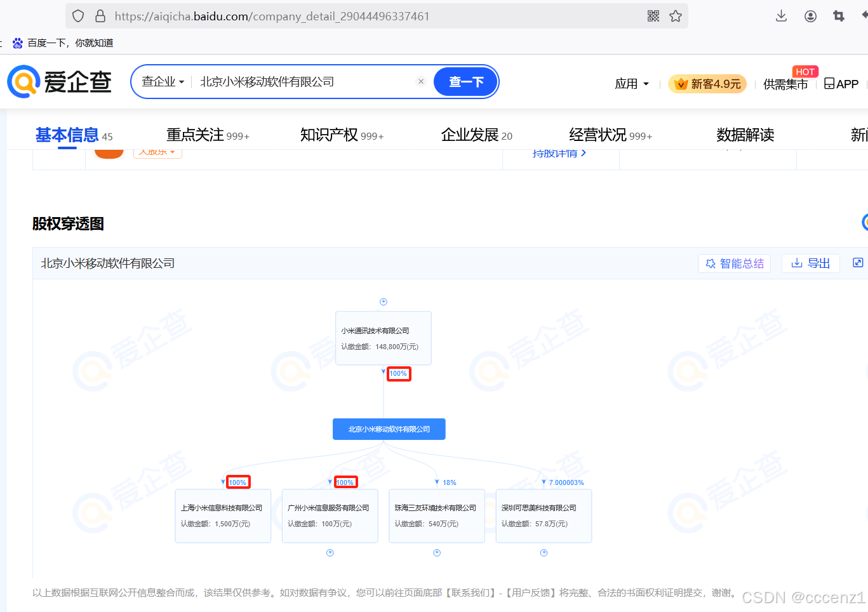Click the 认缴金额 100万(元) text
868x612 pixels.
319,524
